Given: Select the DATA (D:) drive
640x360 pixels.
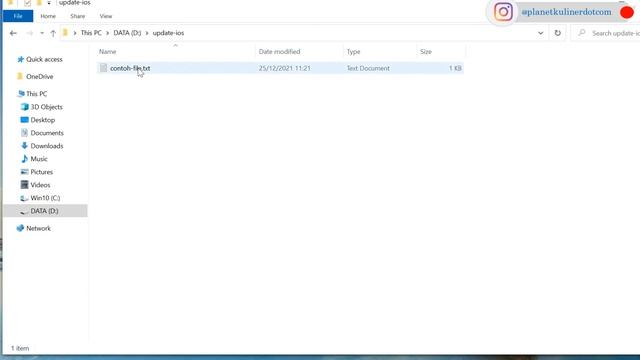Looking at the screenshot, I should pyautogui.click(x=44, y=211).
